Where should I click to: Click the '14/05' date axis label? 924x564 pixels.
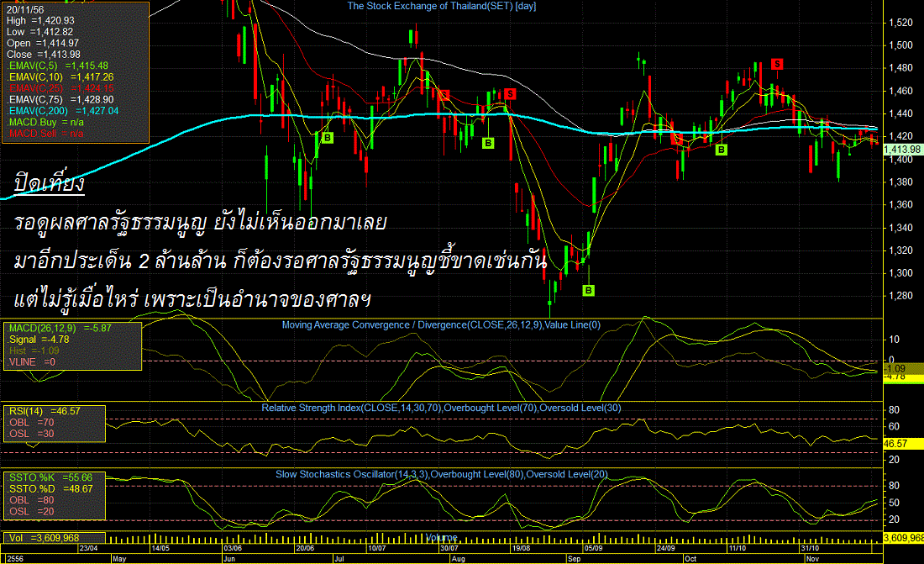(160, 548)
